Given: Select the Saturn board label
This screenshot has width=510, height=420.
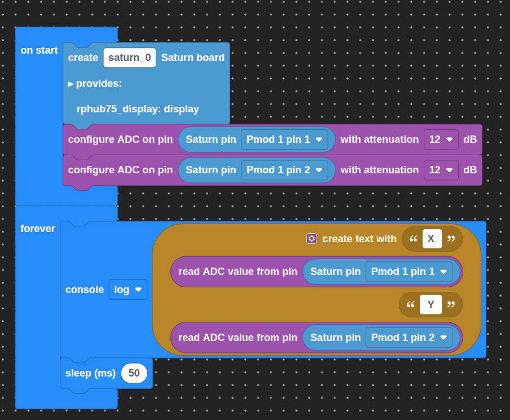Looking at the screenshot, I should point(193,58).
